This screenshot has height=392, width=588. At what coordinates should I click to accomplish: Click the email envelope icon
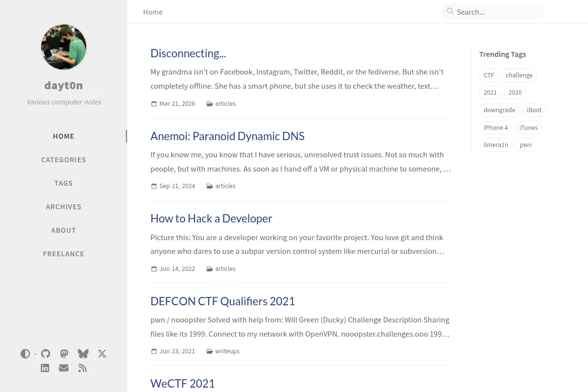pos(64,368)
